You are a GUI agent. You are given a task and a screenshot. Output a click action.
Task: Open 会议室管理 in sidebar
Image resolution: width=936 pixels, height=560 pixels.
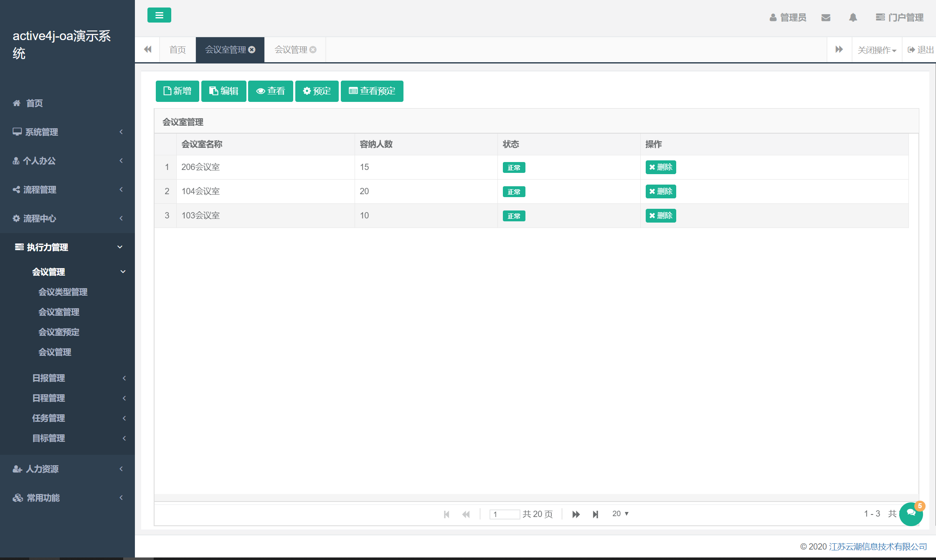[x=58, y=312]
